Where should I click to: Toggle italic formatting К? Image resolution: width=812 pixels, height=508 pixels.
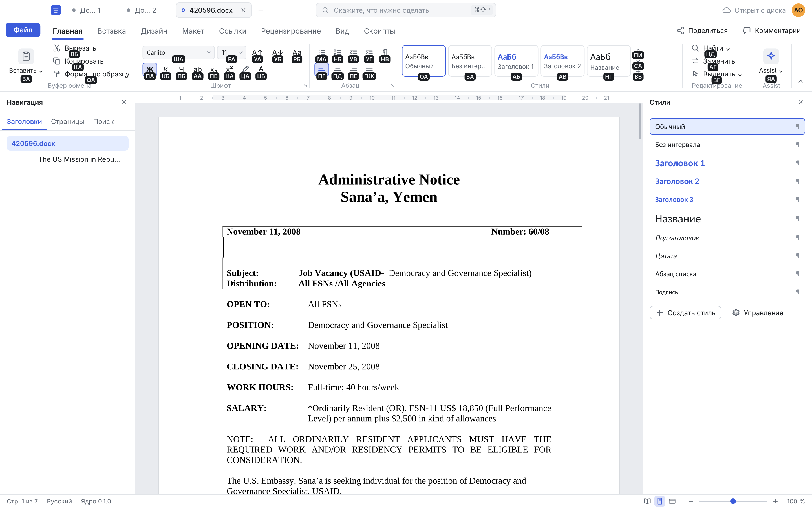[x=166, y=69]
